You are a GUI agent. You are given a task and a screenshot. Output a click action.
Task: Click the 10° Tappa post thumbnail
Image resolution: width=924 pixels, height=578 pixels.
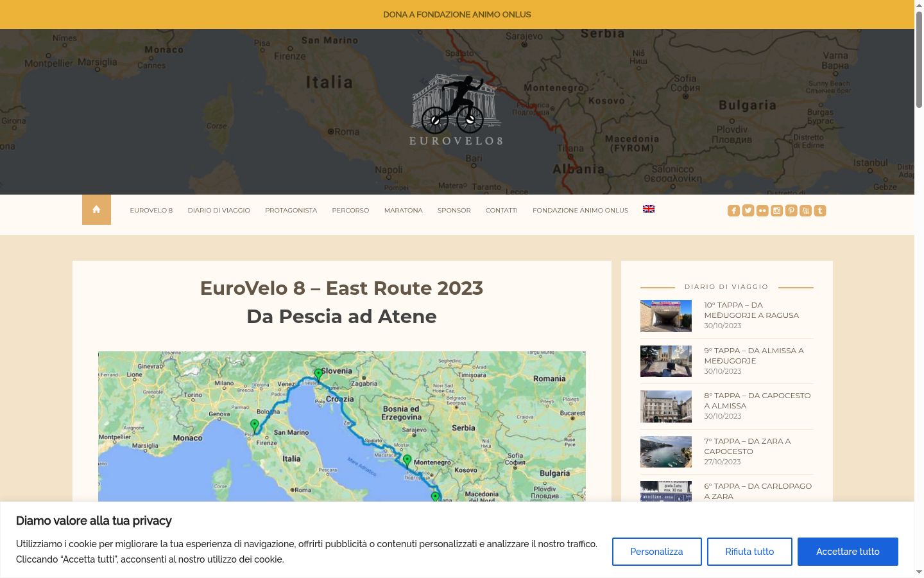666,316
